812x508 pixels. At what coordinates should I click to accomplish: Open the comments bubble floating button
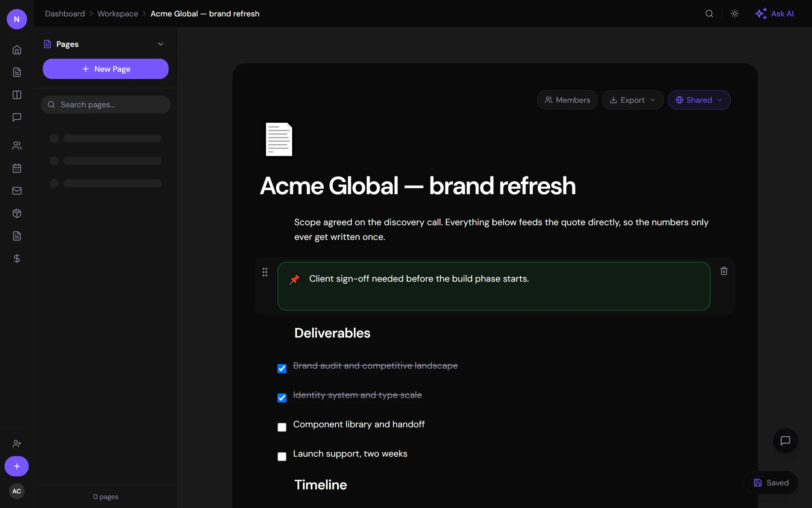(x=785, y=441)
